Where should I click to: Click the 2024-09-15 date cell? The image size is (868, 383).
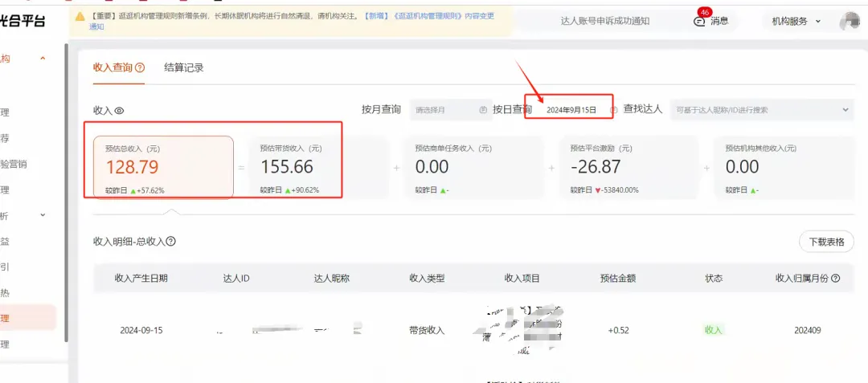point(141,331)
